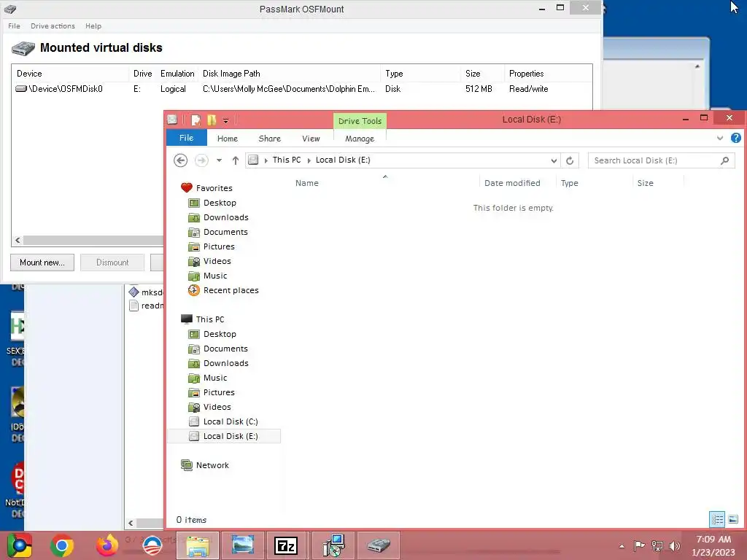The height and width of the screenshot is (560, 747).
Task: Click the search magnifier icon
Action: pyautogui.click(x=724, y=160)
